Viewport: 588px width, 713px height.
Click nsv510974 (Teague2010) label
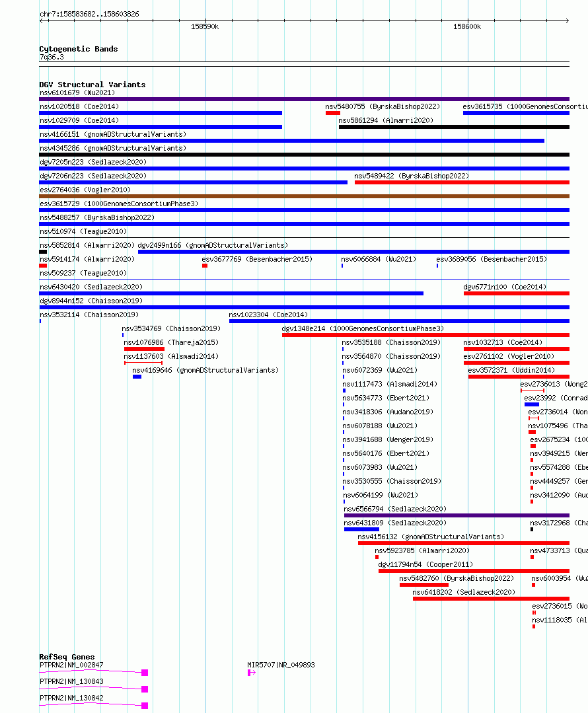[83, 231]
